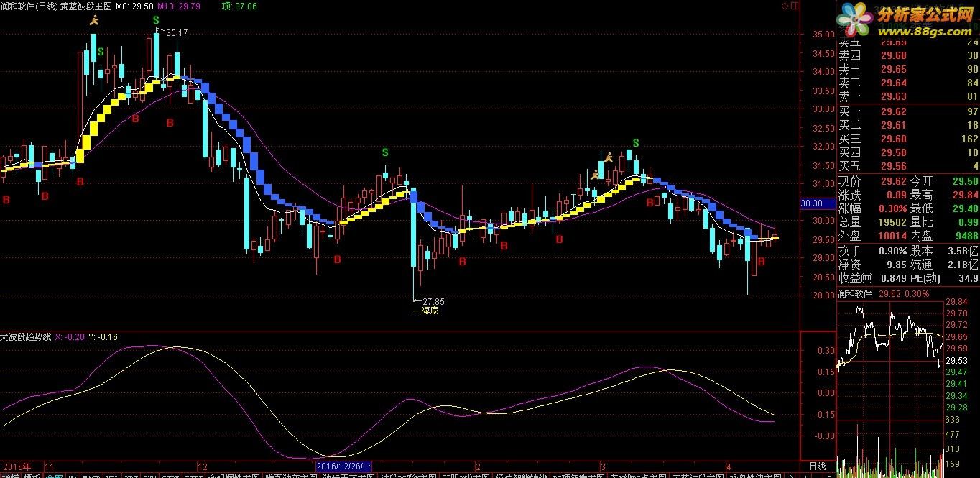
Task: Click the 外盘 10014 value
Action: click(892, 236)
